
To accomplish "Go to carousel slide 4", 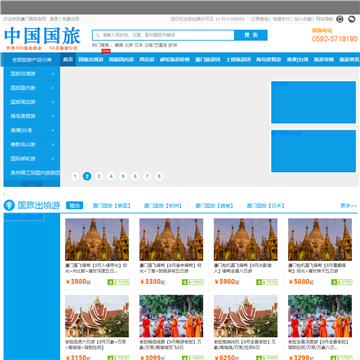I will (x=111, y=176).
